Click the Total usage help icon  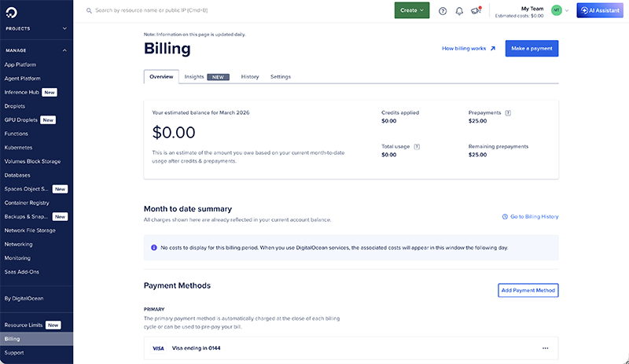tap(417, 146)
